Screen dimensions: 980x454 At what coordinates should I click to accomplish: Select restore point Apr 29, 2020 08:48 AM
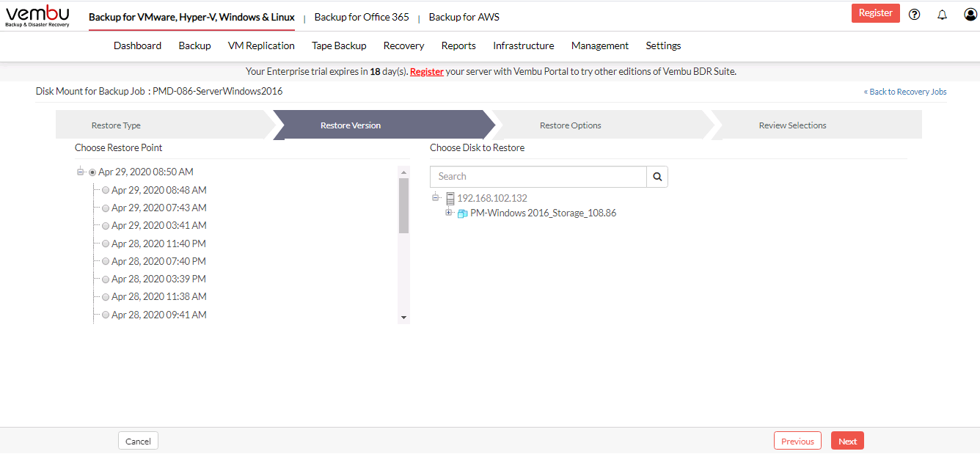pos(106,191)
